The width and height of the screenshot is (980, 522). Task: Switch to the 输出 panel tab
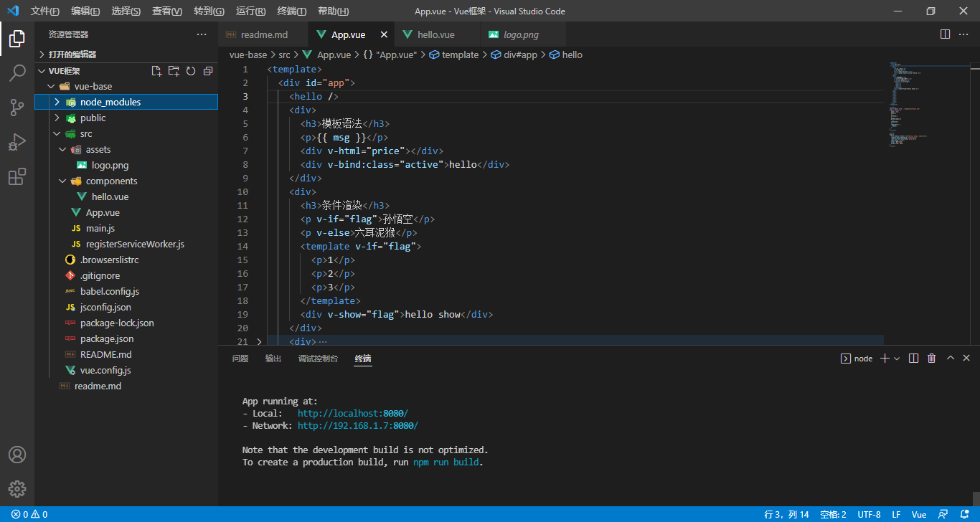click(x=273, y=359)
